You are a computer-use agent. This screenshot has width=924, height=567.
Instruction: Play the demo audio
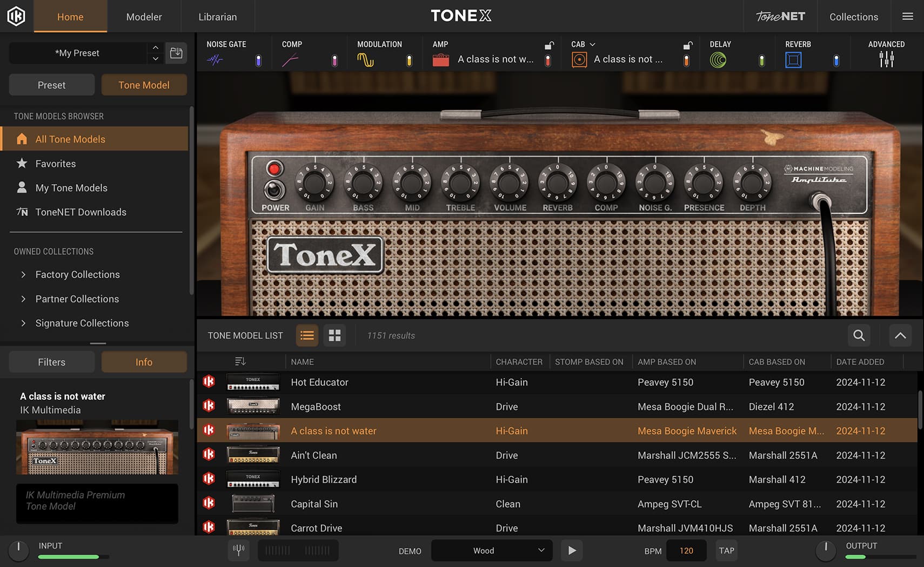point(572,550)
